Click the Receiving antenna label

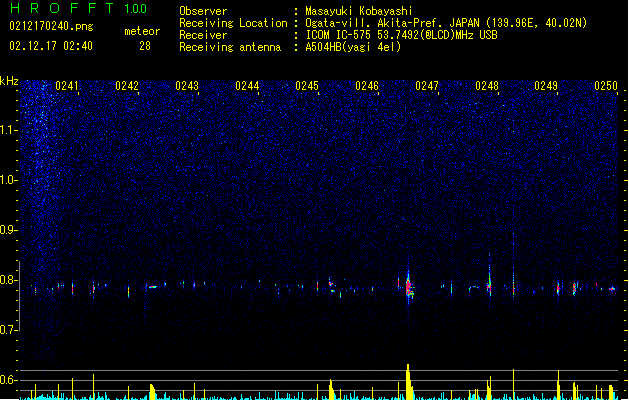[x=230, y=47]
